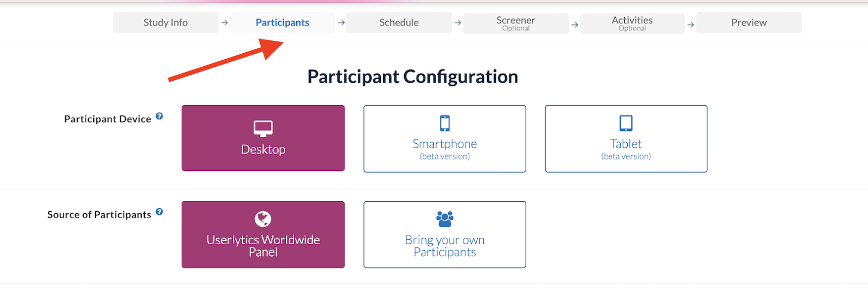Switch to the Schedule step
868x293 pixels.
(399, 23)
